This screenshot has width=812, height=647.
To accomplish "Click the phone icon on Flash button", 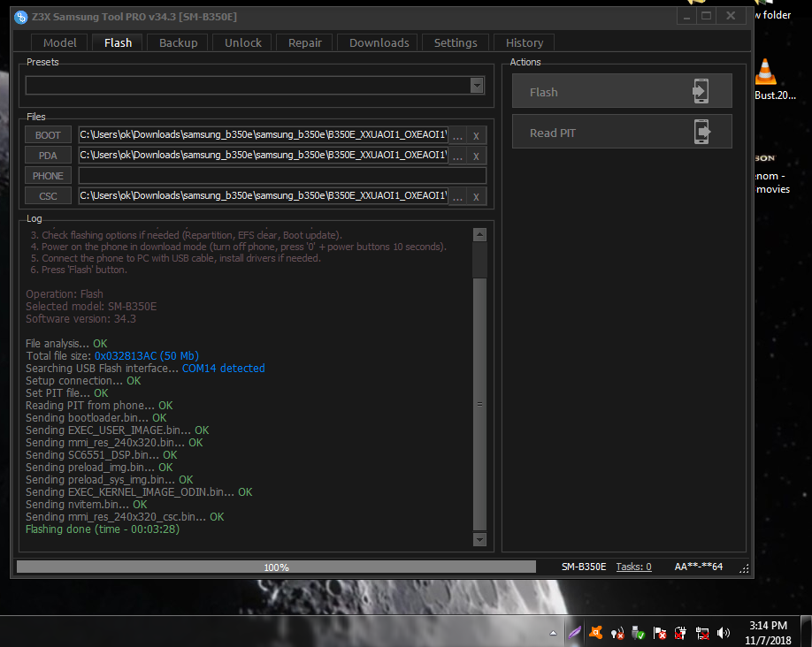I will 701,91.
